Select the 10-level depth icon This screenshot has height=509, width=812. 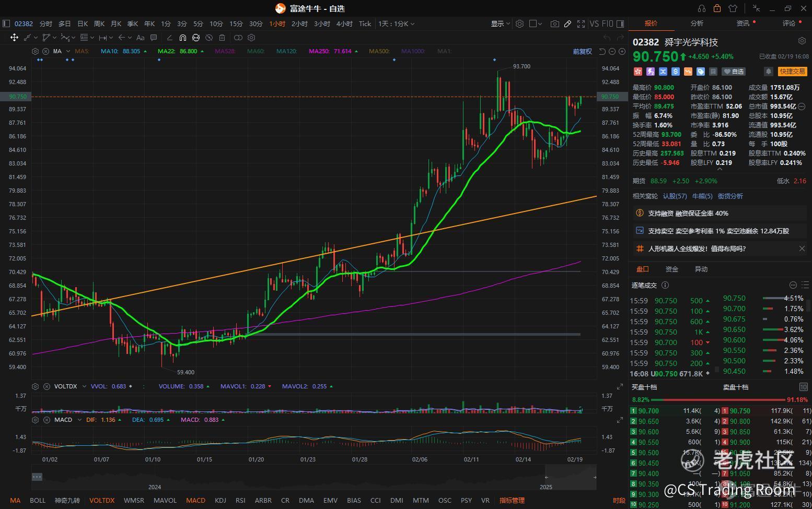(803, 387)
